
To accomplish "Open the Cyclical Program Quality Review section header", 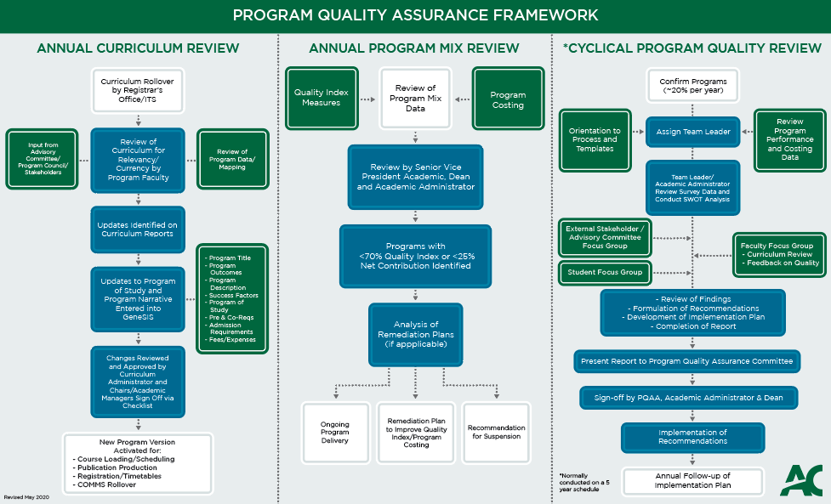I will (x=692, y=48).
